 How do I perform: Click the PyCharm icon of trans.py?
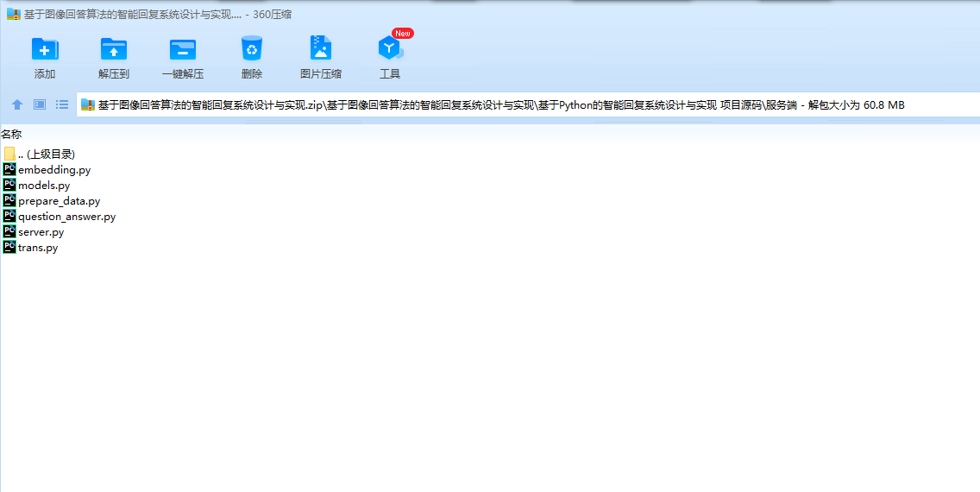tap(9, 248)
